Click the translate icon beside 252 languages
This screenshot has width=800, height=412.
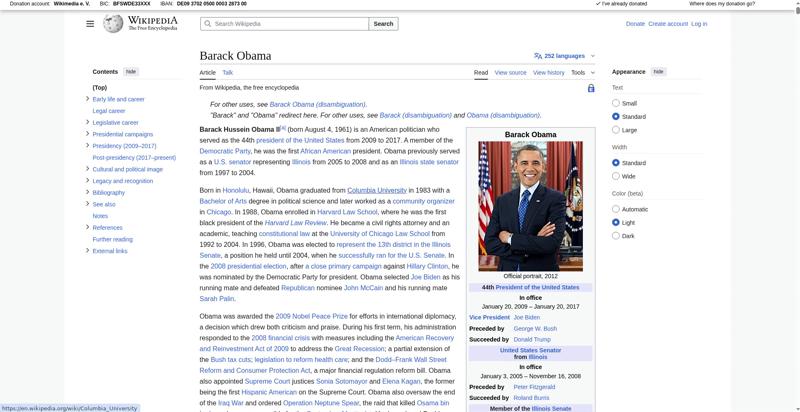[x=538, y=56]
